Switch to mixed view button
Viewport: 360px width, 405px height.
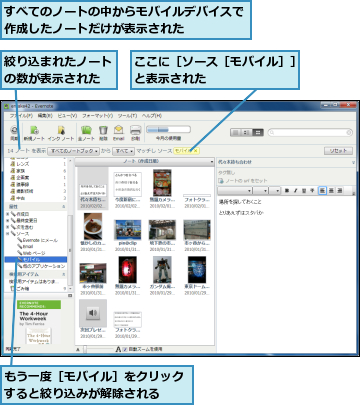247,133
